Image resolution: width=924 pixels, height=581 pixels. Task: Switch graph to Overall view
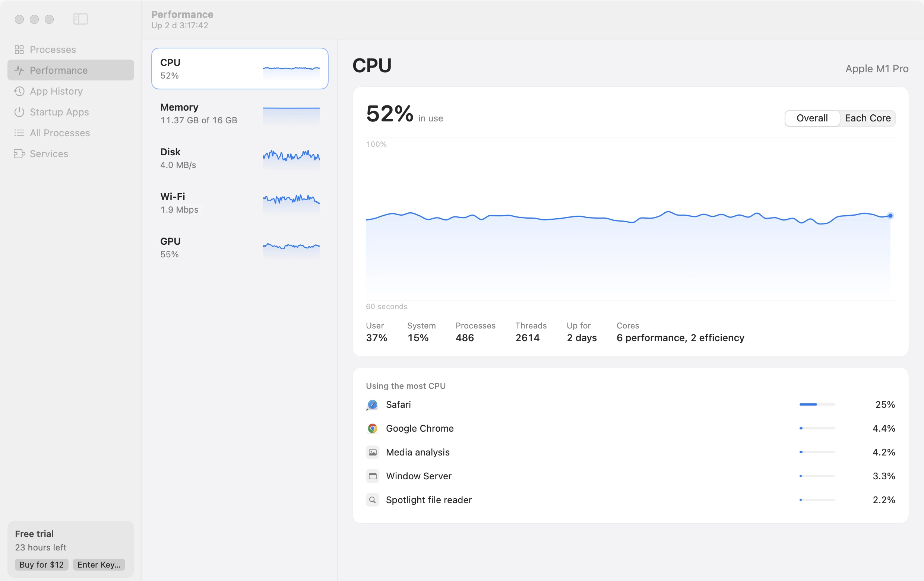click(812, 118)
